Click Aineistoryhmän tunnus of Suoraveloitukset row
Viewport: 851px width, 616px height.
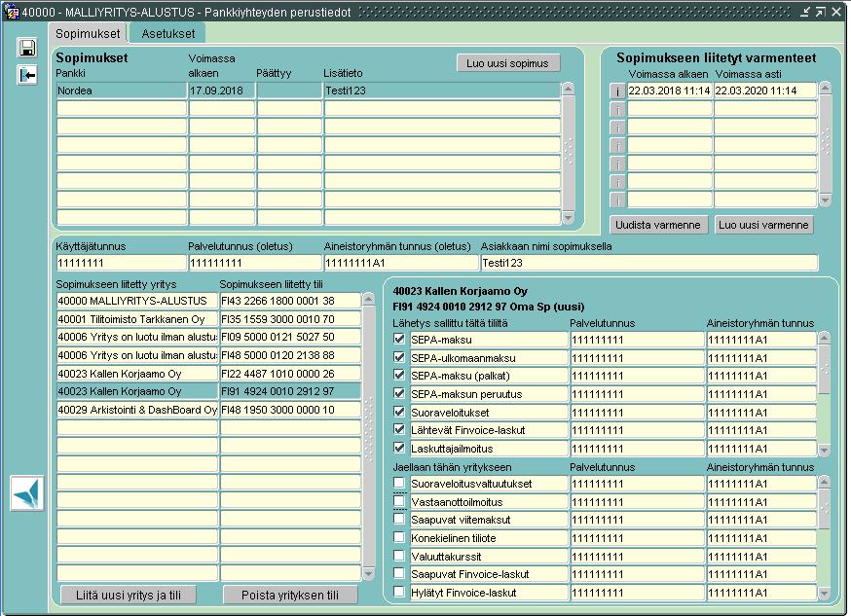(x=761, y=413)
